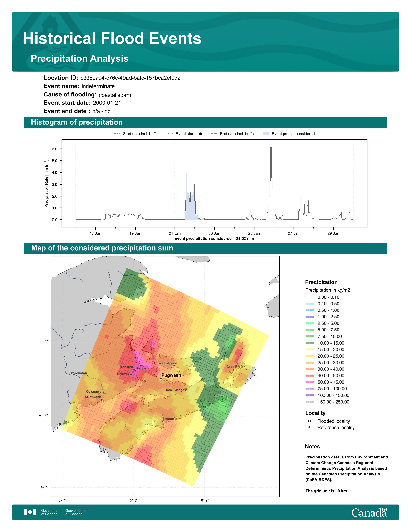The width and height of the screenshot is (411, 532).
Task: Click the 150.00 - 250.00 precipitation color swatch
Action: coord(310,402)
